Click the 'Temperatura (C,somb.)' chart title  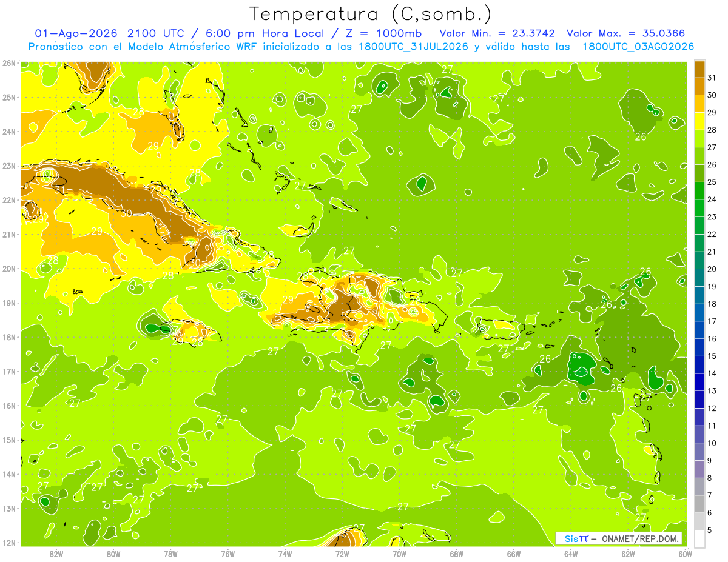coord(371,15)
